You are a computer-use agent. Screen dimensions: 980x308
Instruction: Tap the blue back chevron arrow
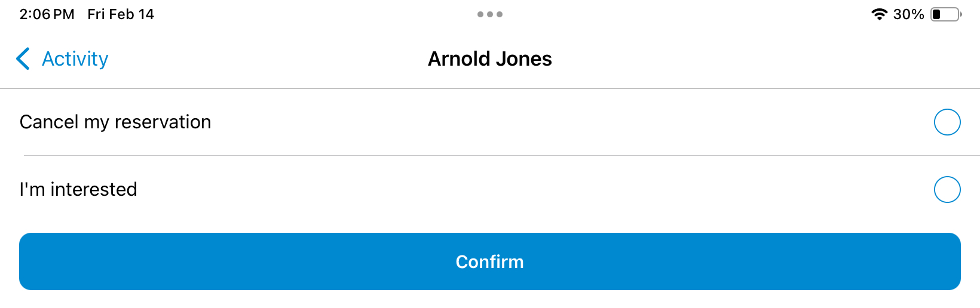click(x=23, y=58)
